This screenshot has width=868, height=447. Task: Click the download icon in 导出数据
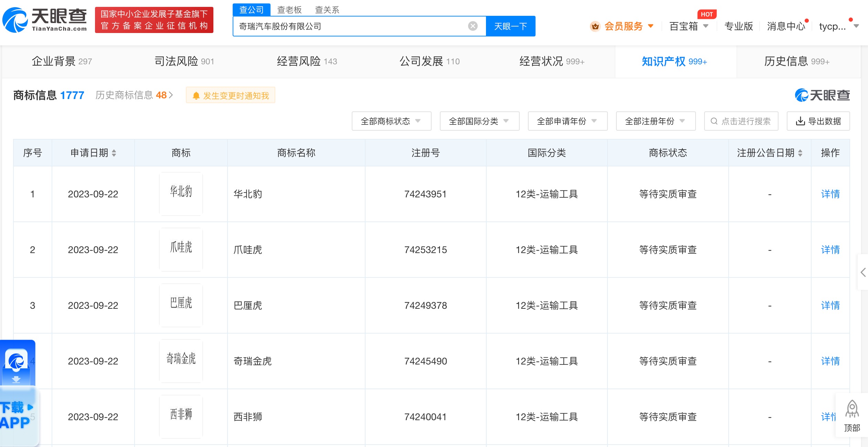click(801, 121)
